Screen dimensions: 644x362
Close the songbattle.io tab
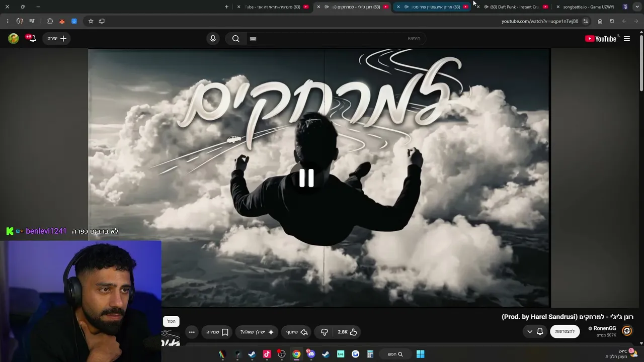tap(558, 7)
